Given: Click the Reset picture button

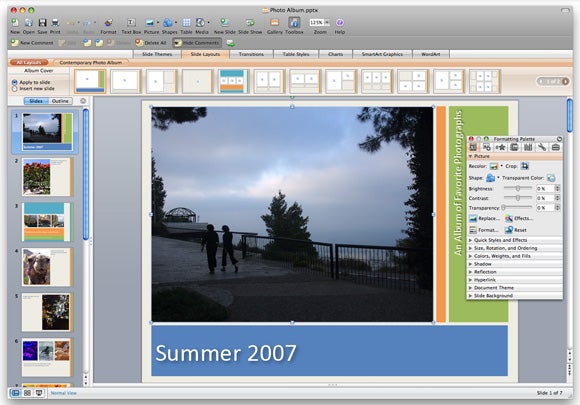Looking at the screenshot, I should [516, 230].
